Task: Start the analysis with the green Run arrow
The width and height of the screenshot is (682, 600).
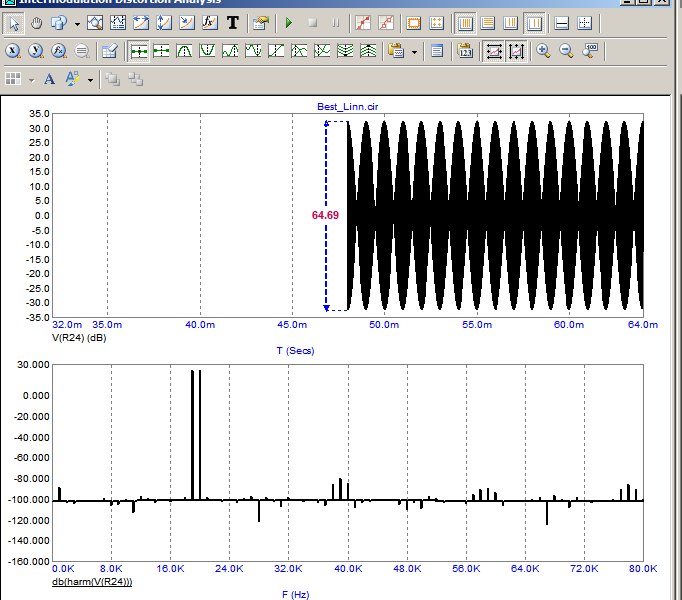Action: 288,23
